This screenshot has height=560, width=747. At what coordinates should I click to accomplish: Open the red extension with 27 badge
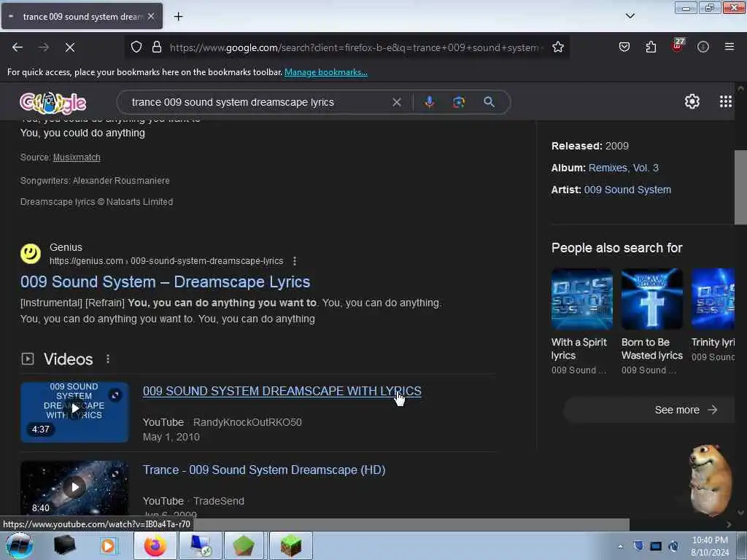pyautogui.click(x=678, y=46)
